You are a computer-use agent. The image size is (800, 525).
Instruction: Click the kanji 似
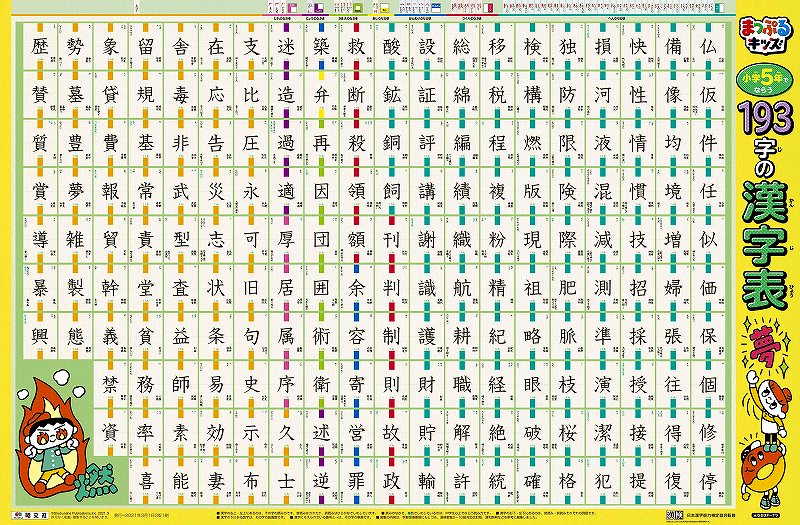tap(708, 240)
